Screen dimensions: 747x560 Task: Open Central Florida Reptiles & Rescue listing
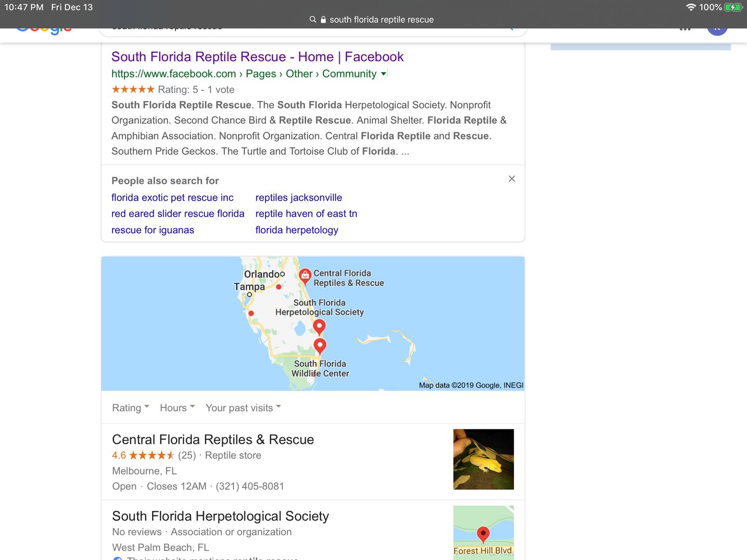213,440
